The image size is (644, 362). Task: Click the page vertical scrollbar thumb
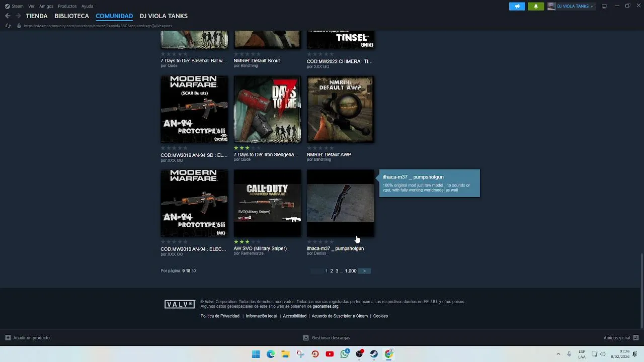pyautogui.click(x=641, y=291)
